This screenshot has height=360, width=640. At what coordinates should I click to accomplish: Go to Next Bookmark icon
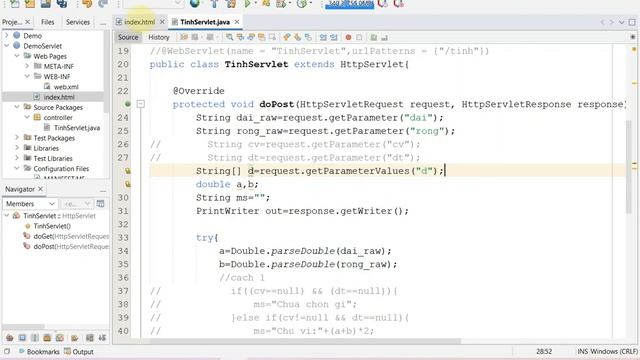tap(297, 37)
